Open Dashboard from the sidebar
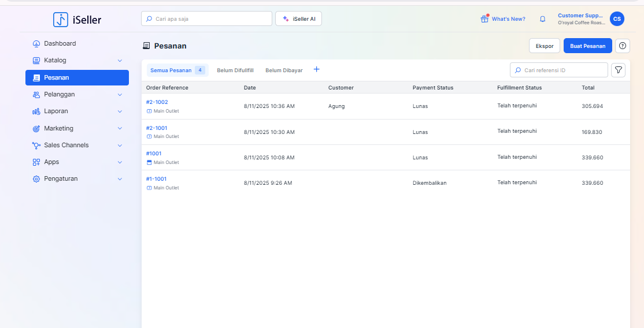 click(60, 43)
